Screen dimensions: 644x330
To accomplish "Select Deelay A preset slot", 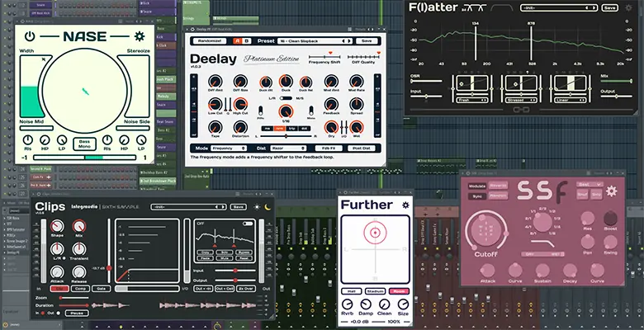I will point(237,41).
